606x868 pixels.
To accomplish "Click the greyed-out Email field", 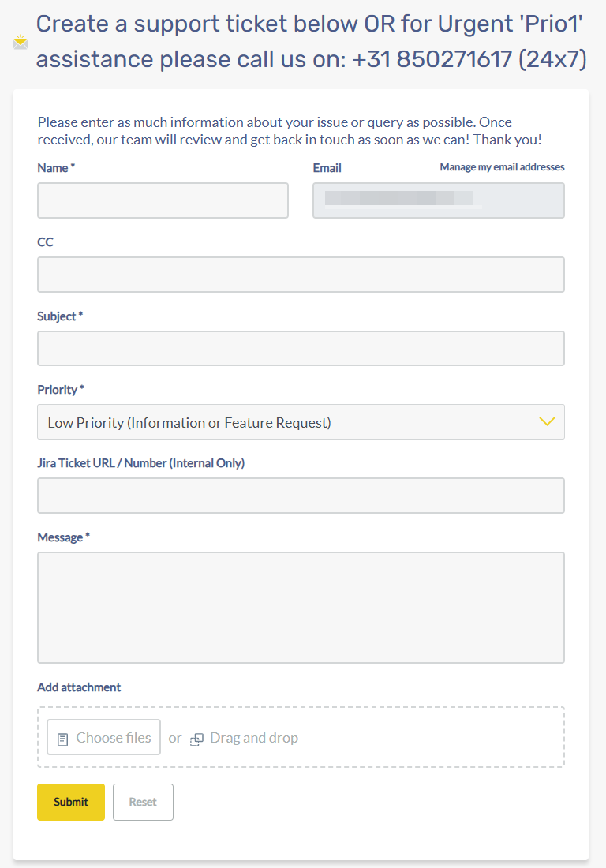I will coord(438,200).
